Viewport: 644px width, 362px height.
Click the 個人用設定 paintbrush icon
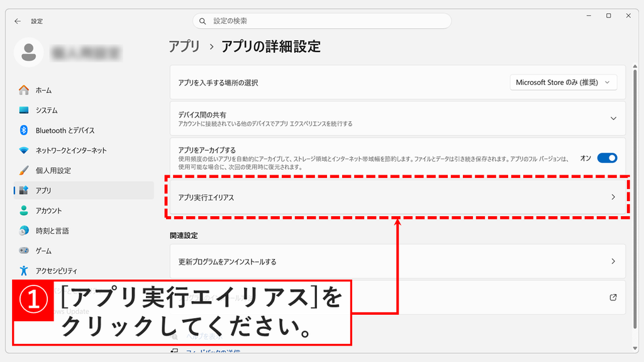click(x=24, y=170)
